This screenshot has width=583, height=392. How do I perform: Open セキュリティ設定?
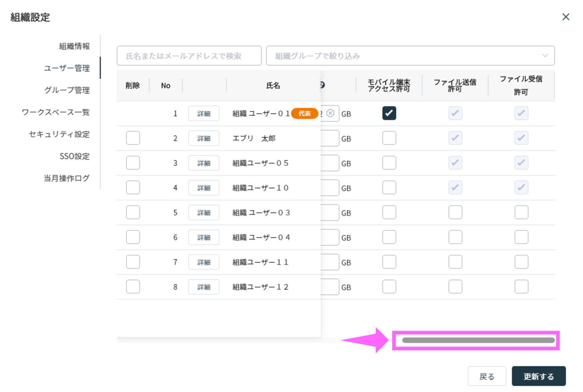59,134
